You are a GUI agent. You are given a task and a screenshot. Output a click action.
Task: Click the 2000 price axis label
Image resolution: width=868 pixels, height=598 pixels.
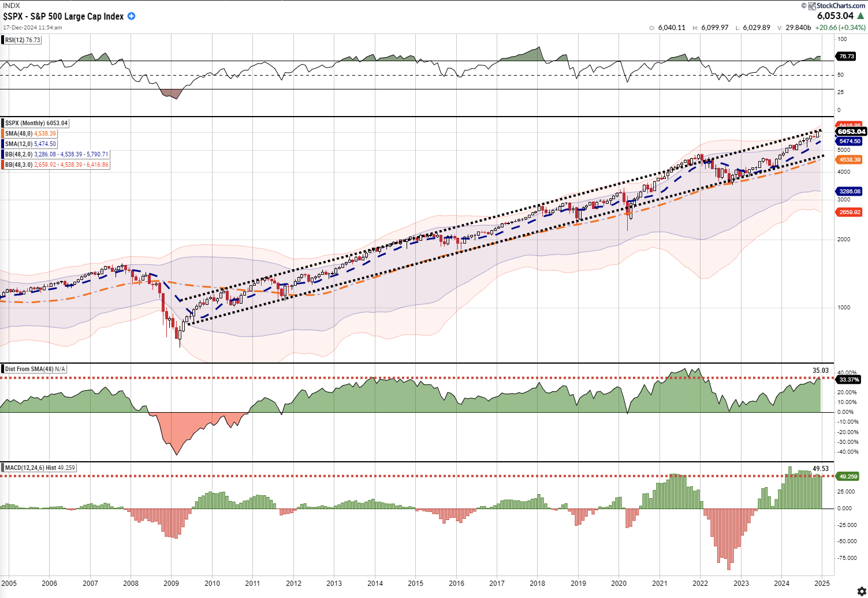(844, 240)
